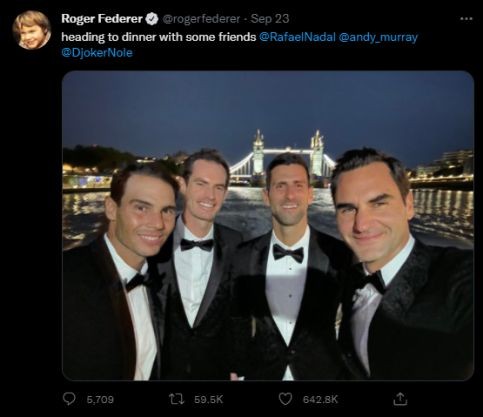Open the Sep 23 timestamp link
This screenshot has height=417, width=483.
[270, 19]
